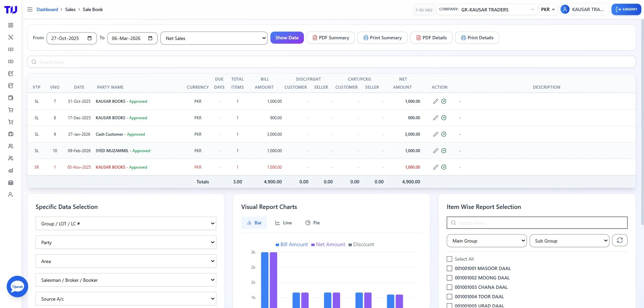Switch to the Line chart tab

pos(283,223)
